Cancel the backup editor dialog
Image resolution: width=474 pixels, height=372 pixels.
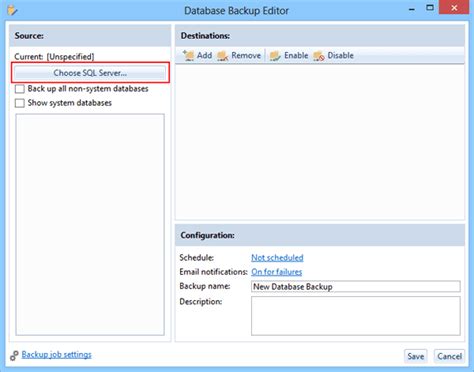[x=449, y=356]
